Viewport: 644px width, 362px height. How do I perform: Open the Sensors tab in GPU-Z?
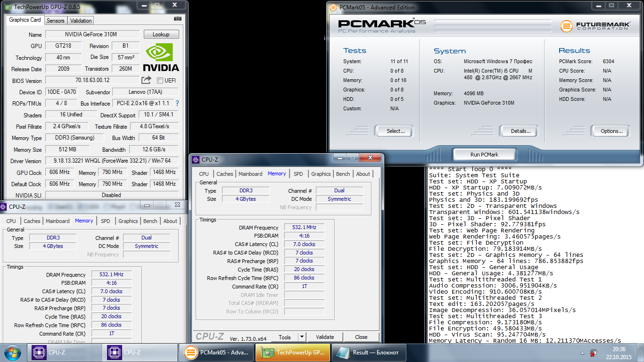(56, 21)
